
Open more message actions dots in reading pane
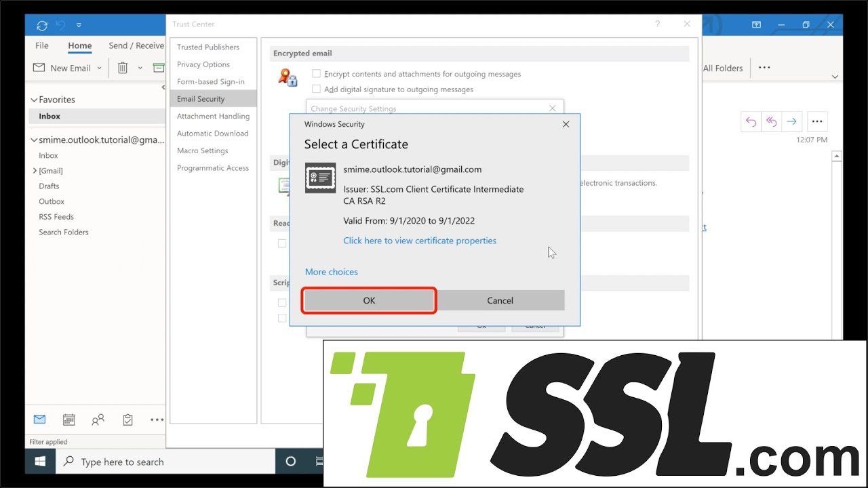pyautogui.click(x=817, y=121)
